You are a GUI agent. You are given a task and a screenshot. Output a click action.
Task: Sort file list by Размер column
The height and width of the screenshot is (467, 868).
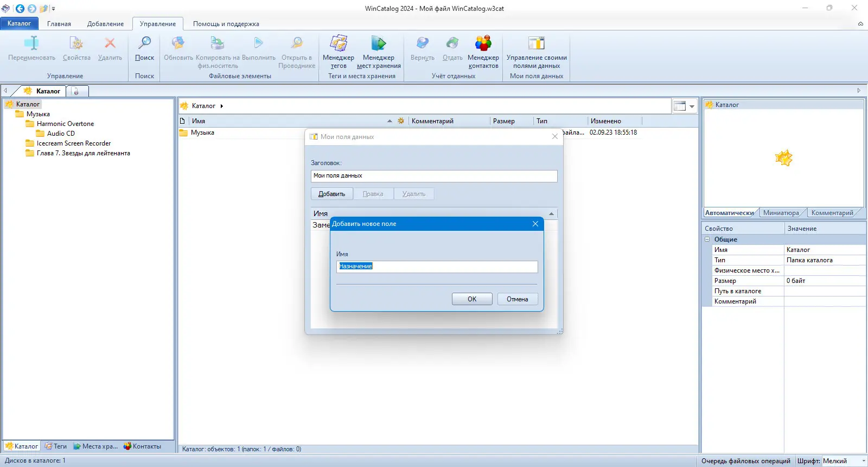(512, 121)
